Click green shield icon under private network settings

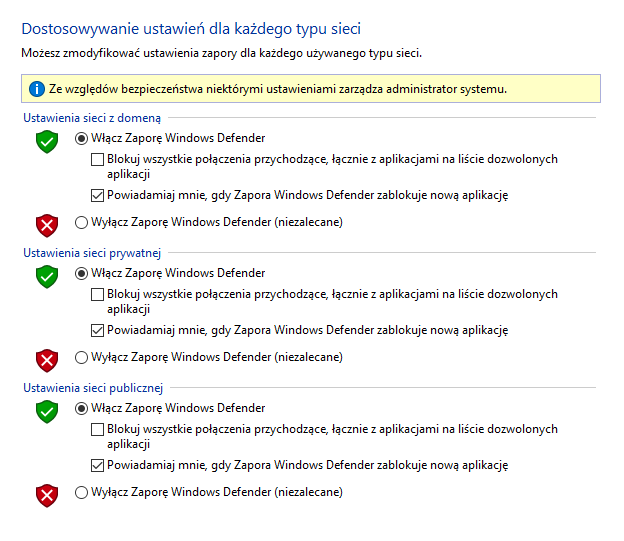[46, 277]
